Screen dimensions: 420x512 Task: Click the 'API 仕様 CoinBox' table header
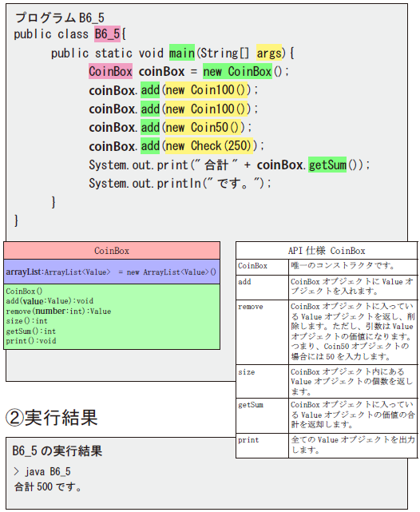[x=327, y=251]
